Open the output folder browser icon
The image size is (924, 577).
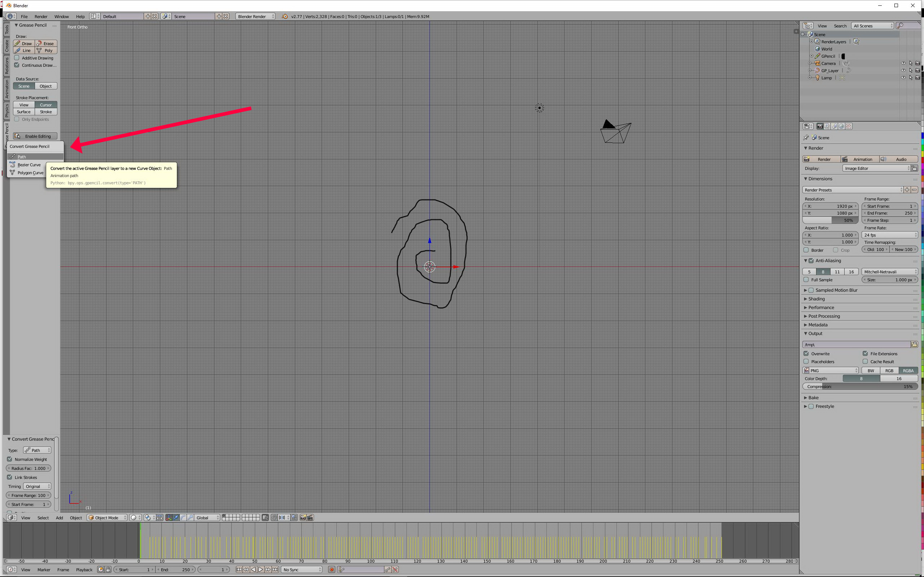(914, 345)
